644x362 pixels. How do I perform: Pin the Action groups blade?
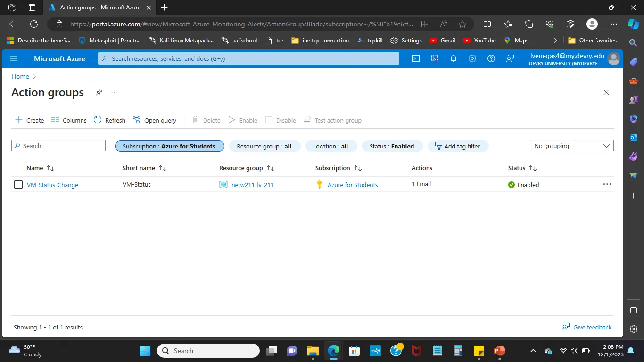[x=99, y=92]
